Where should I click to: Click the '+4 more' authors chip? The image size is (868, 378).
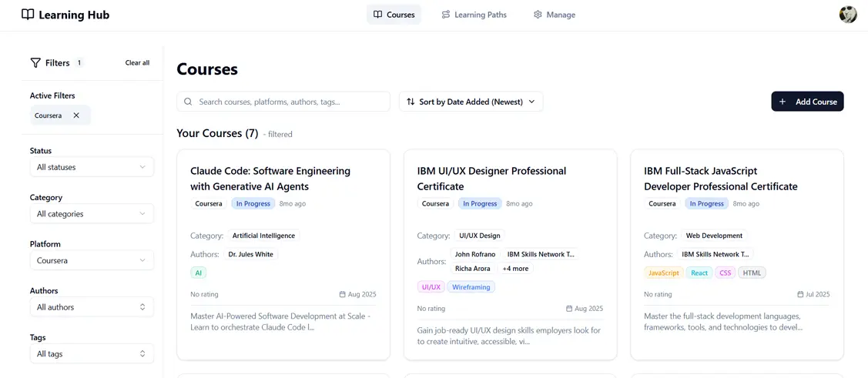(x=515, y=269)
